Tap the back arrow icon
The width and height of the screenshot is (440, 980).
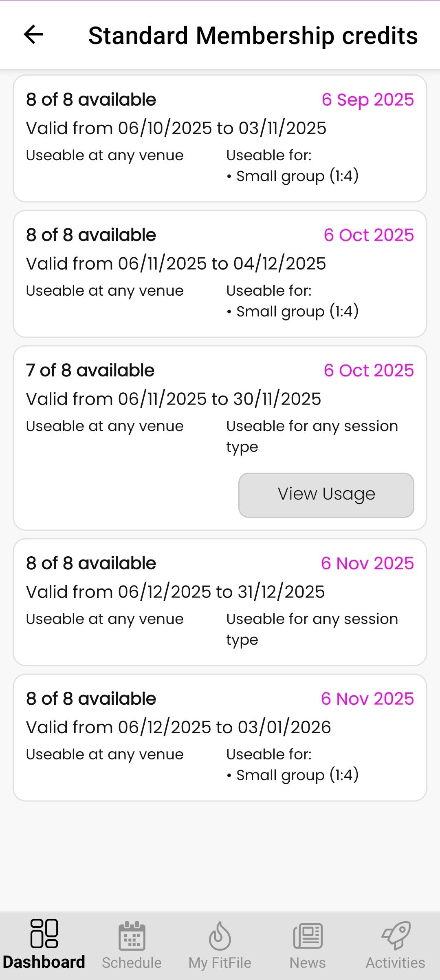tap(33, 35)
